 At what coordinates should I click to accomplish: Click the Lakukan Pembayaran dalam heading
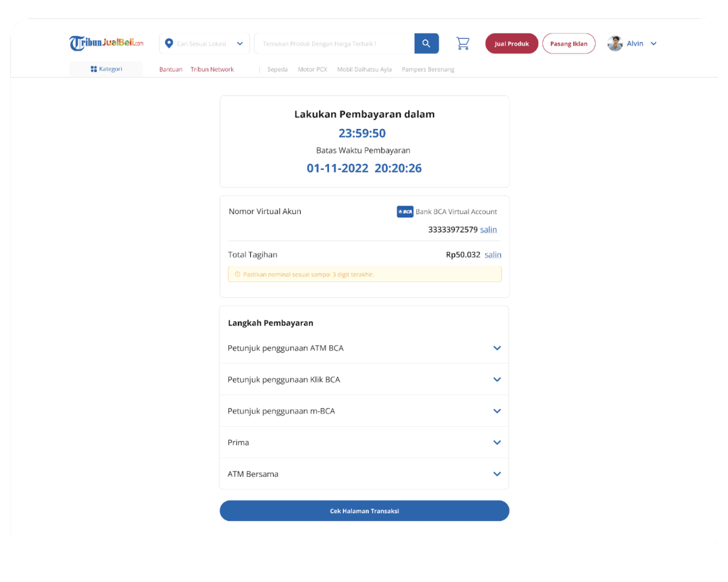[364, 114]
